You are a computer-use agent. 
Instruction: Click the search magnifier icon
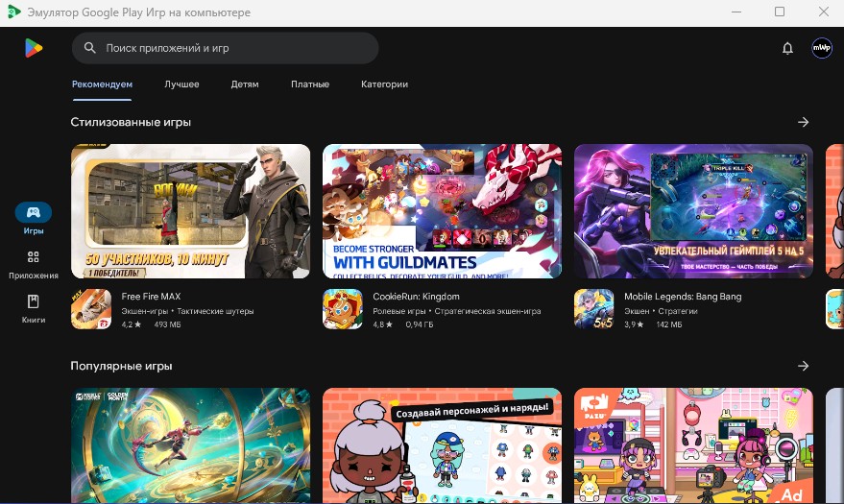pos(90,48)
